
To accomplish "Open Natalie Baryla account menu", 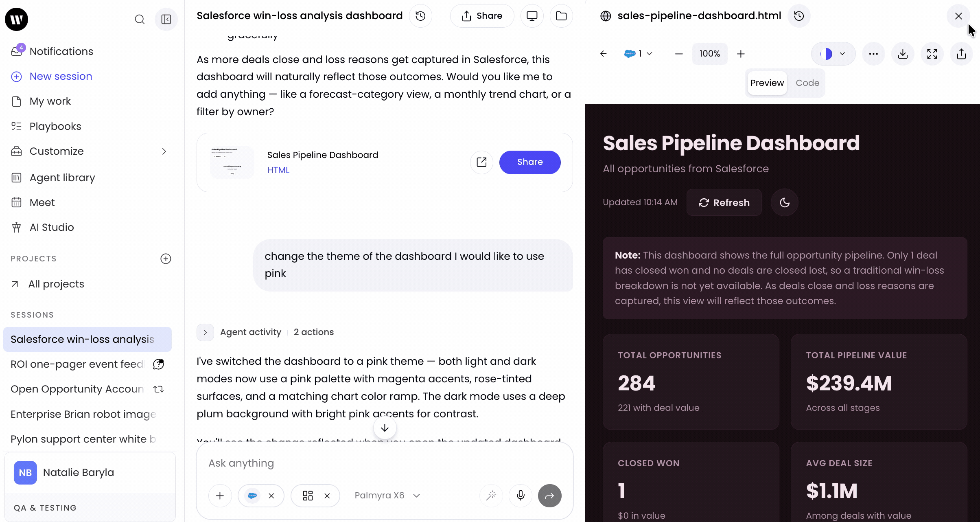I will pos(90,472).
